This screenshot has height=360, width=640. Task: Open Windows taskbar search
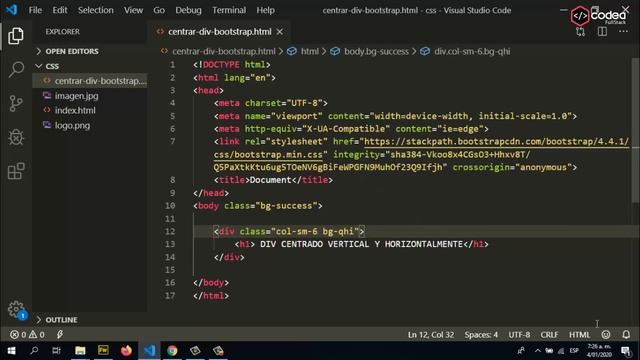click(x=34, y=351)
